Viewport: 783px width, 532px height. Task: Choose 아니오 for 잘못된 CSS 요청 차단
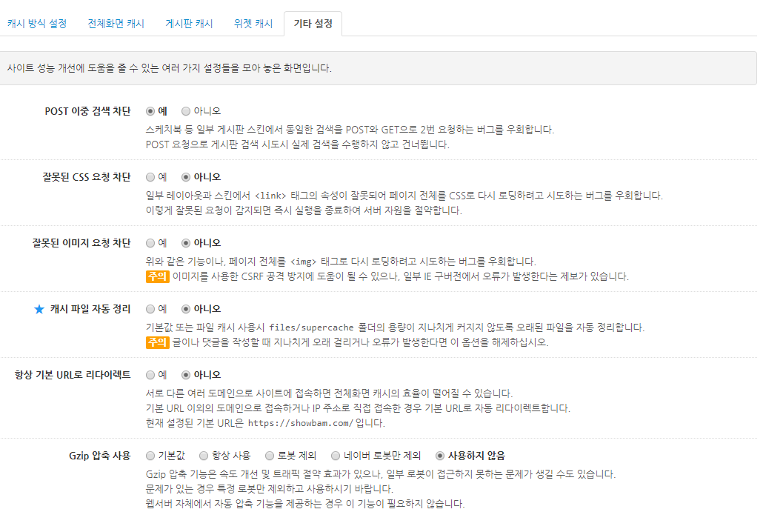(x=186, y=177)
